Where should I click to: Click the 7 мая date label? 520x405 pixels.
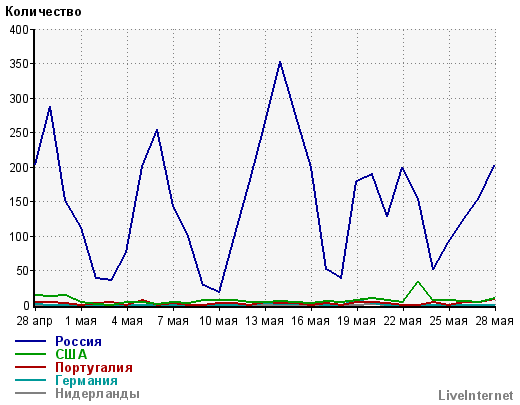tap(173, 321)
